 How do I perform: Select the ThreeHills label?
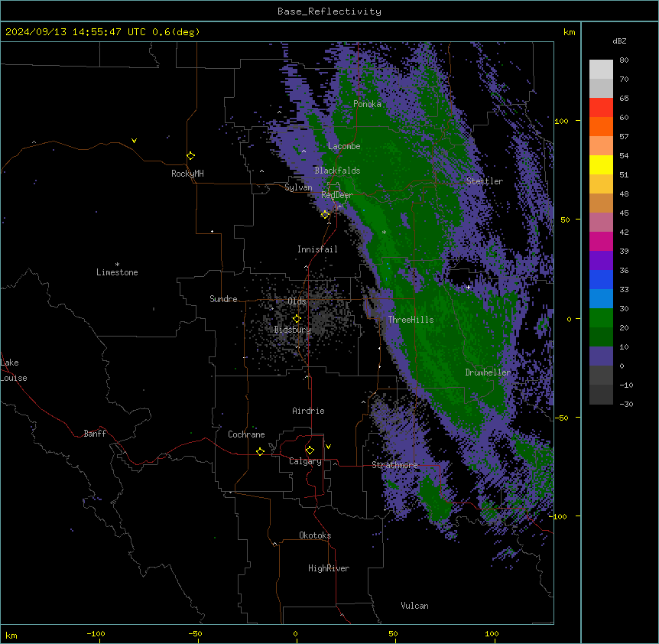pyautogui.click(x=411, y=320)
